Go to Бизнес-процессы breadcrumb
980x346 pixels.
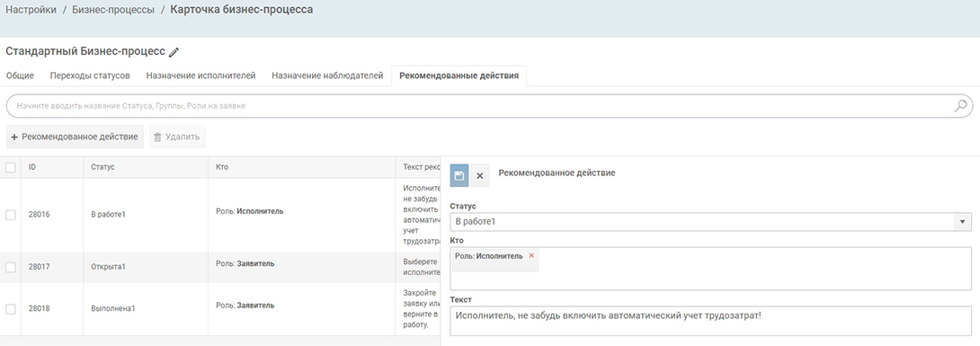click(x=113, y=11)
